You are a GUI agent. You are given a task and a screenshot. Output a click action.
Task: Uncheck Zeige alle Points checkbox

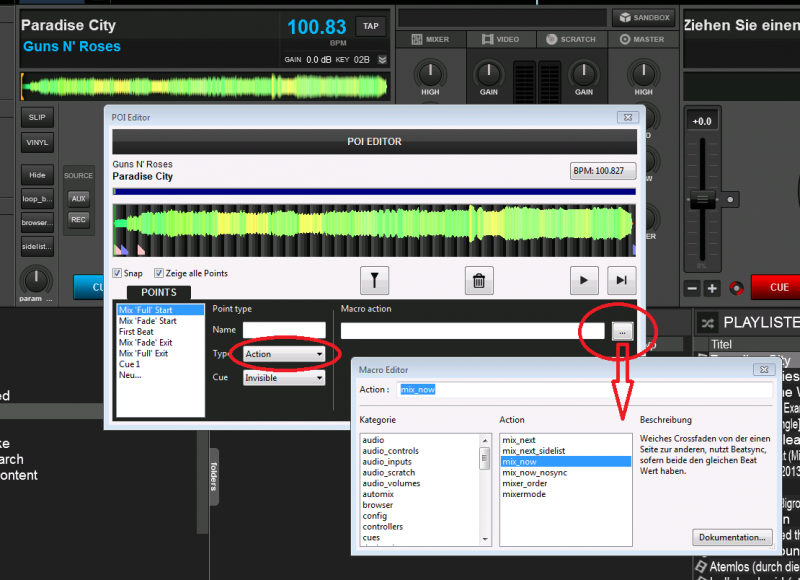tap(158, 273)
